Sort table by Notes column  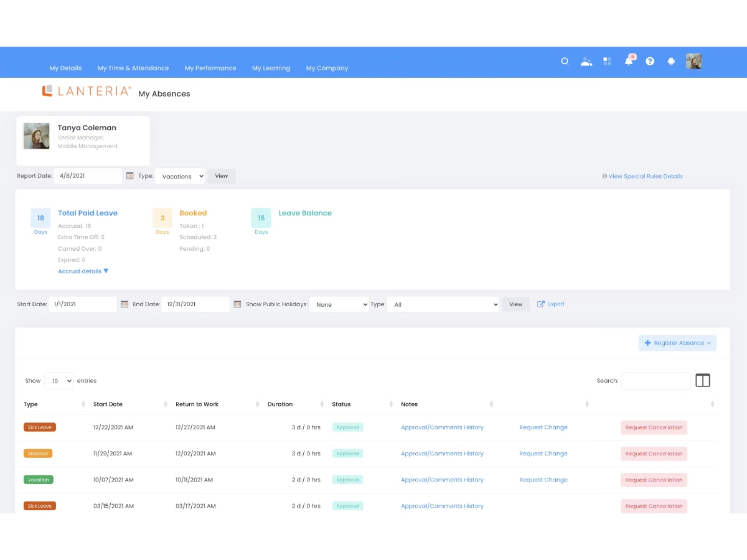tap(491, 404)
